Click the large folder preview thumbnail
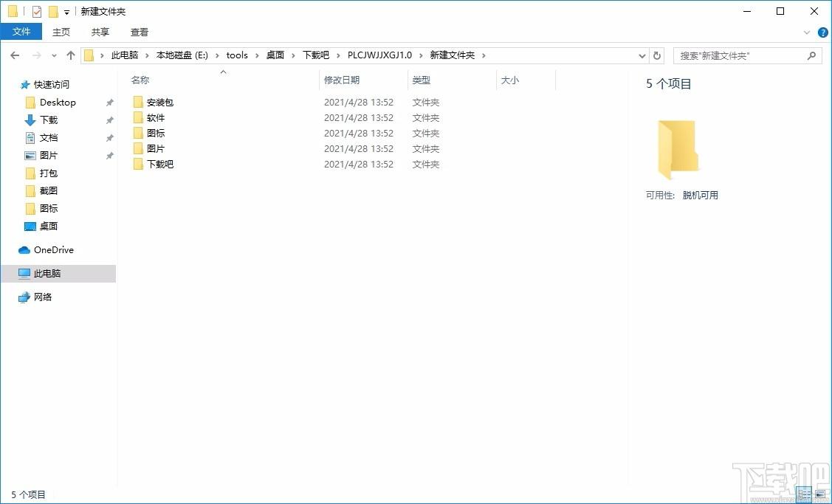Image resolution: width=832 pixels, height=504 pixels. pyautogui.click(x=678, y=150)
